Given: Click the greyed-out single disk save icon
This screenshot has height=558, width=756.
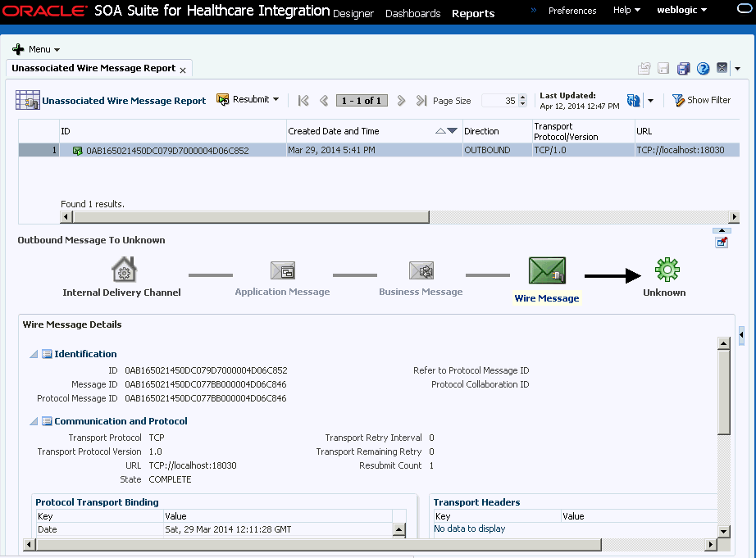Looking at the screenshot, I should [663, 69].
